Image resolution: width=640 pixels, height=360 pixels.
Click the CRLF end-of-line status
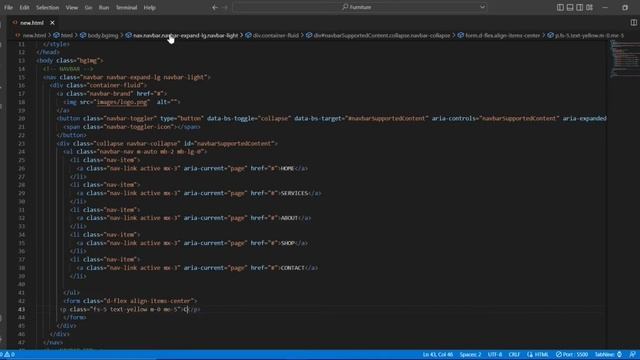(514, 354)
